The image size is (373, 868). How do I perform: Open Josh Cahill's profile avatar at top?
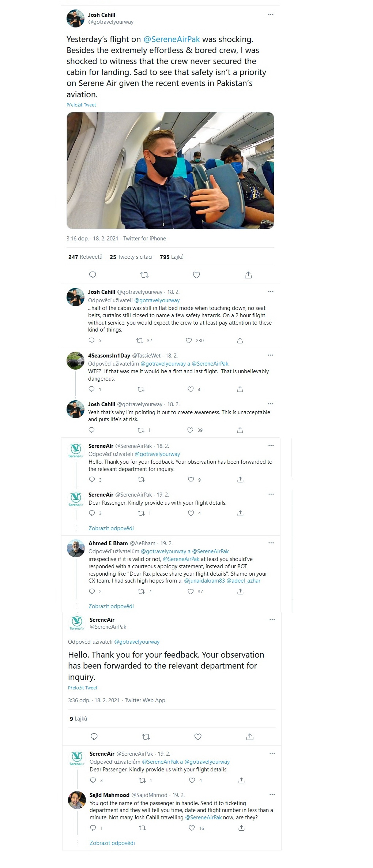coord(75,18)
